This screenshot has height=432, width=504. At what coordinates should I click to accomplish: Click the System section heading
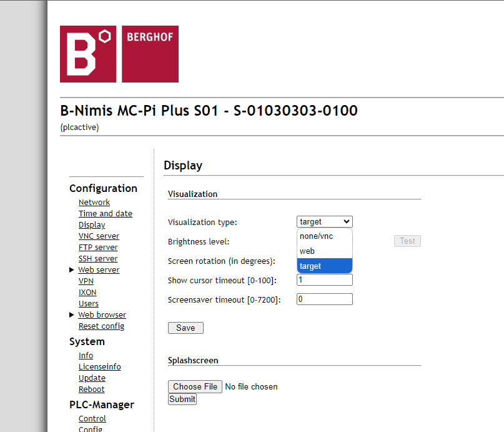pyautogui.click(x=87, y=341)
